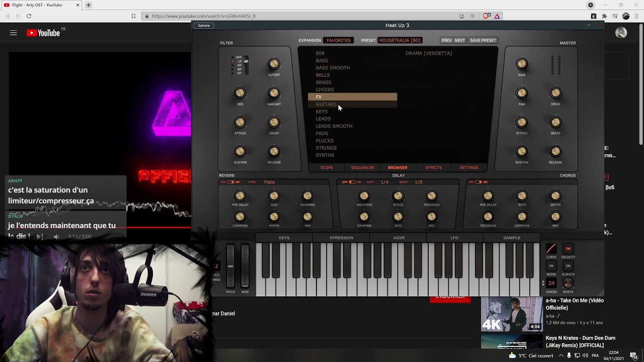The width and height of the screenshot is (644, 362).
Task: Toggle the Mono ON button
Action: pyautogui.click(x=551, y=266)
